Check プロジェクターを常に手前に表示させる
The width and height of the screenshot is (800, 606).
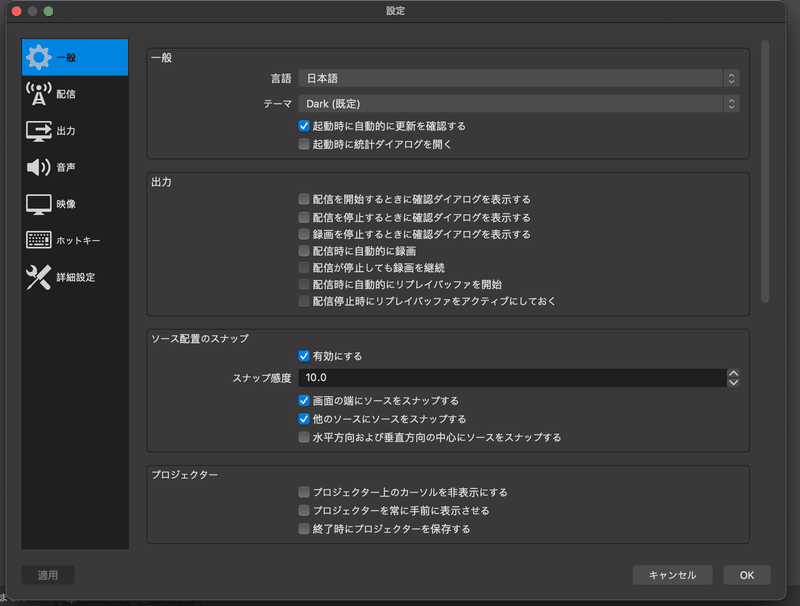click(304, 510)
